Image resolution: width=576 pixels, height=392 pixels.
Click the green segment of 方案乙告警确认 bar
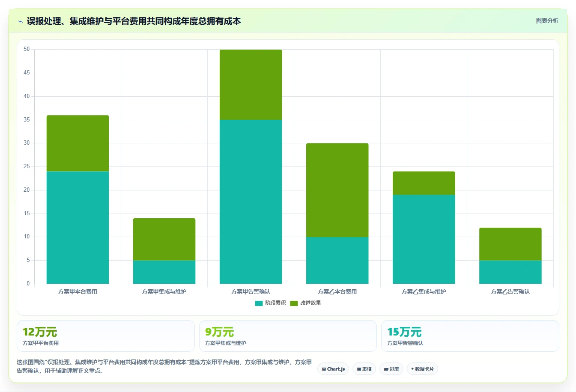point(510,244)
